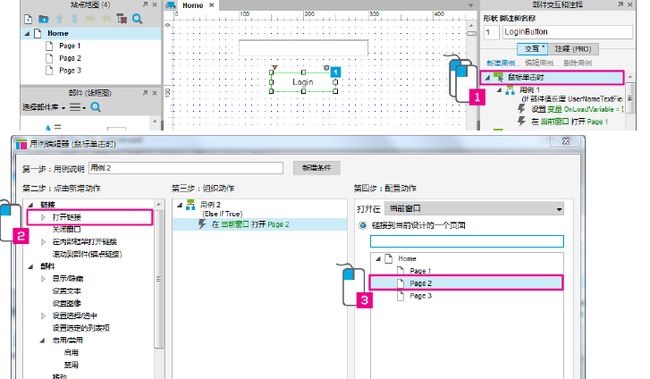Collapse the Links action group

(31, 205)
